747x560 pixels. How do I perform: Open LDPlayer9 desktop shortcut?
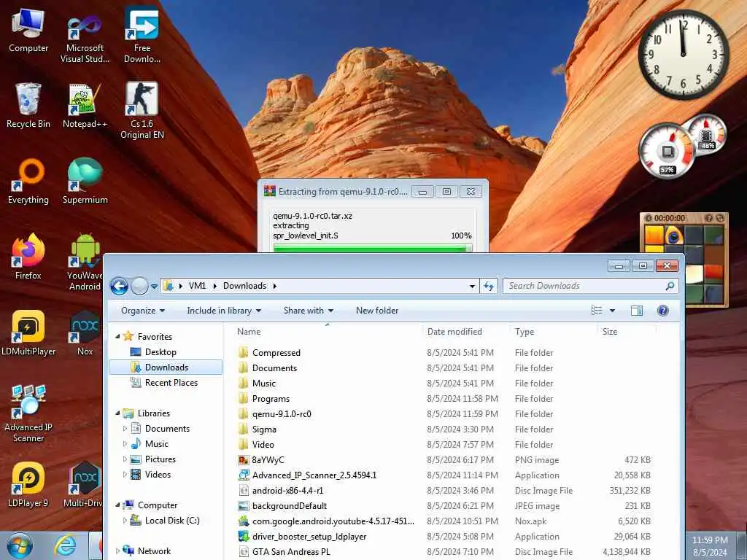click(28, 485)
